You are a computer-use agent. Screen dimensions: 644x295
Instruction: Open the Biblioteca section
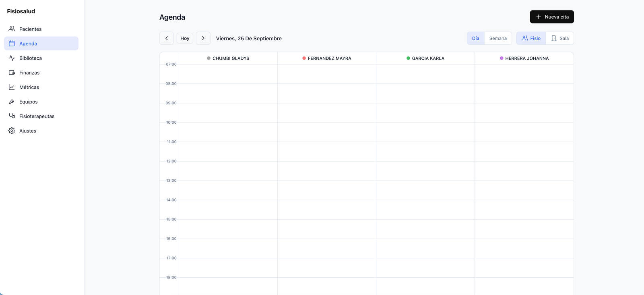[41, 58]
